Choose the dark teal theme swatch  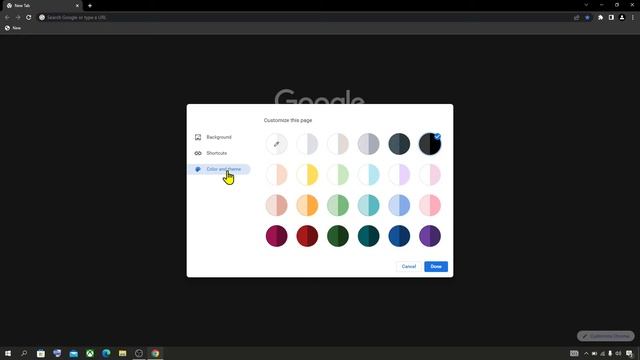pos(369,236)
